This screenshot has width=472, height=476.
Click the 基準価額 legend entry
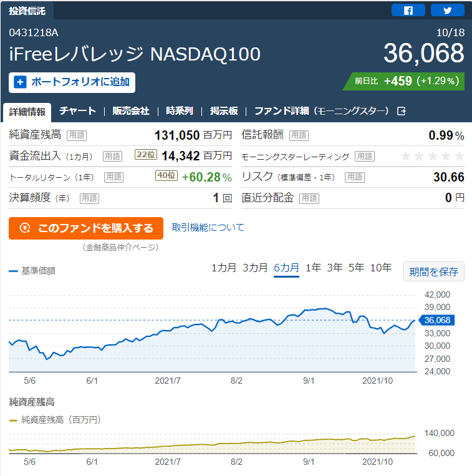click(32, 271)
